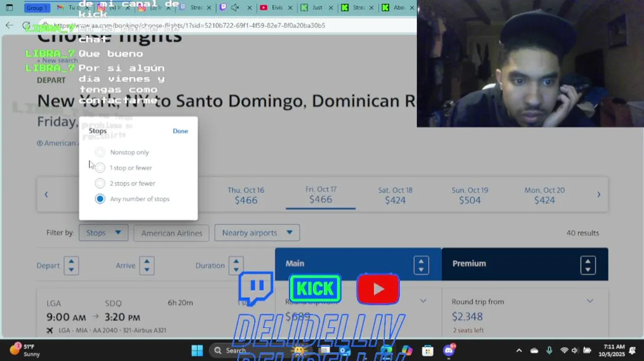Close the Kick 'Just' tab
The height and width of the screenshot is (361, 644).
coord(331,8)
